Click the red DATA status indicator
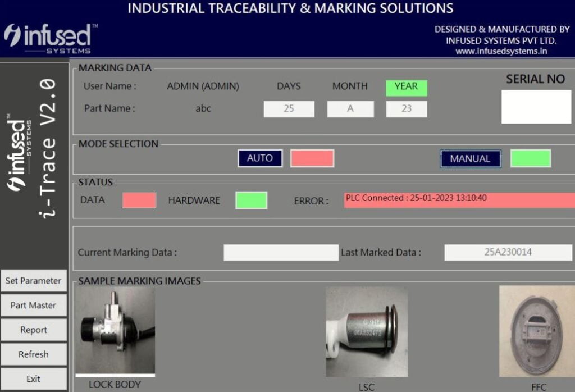This screenshot has height=392, width=575. tap(139, 200)
